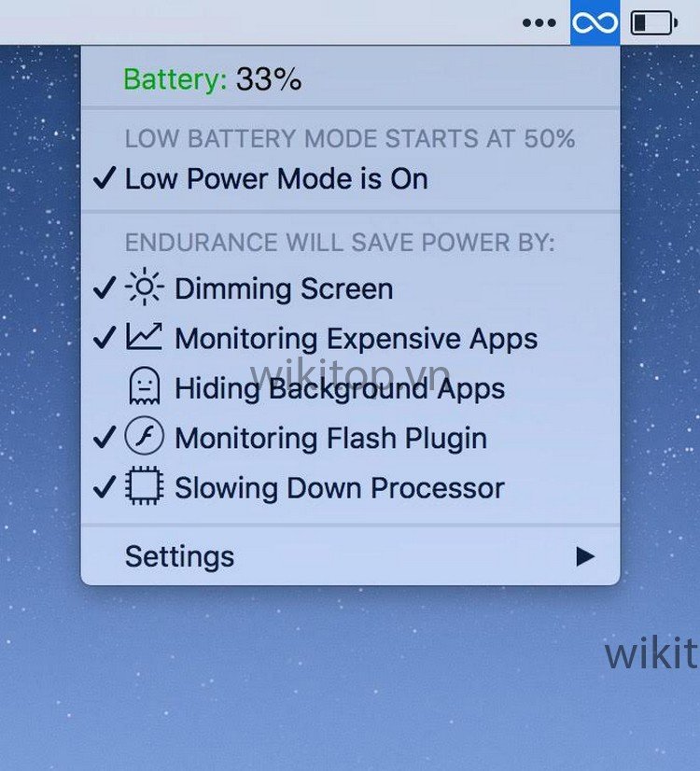Select Monitoring Flash Plugin menu item

coord(350,438)
